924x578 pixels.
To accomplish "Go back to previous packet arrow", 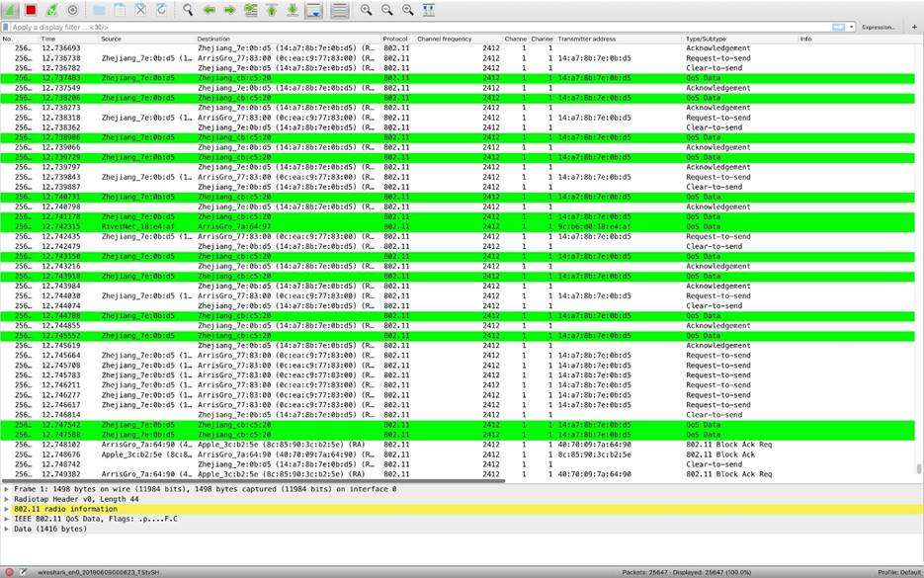I will [209, 10].
